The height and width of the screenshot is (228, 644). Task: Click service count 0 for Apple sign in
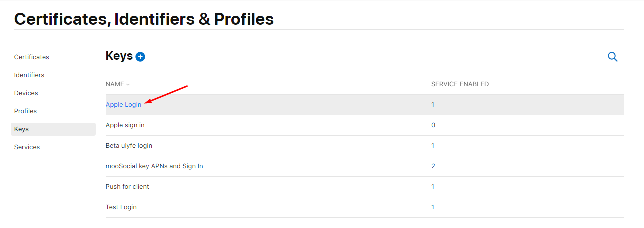433,125
